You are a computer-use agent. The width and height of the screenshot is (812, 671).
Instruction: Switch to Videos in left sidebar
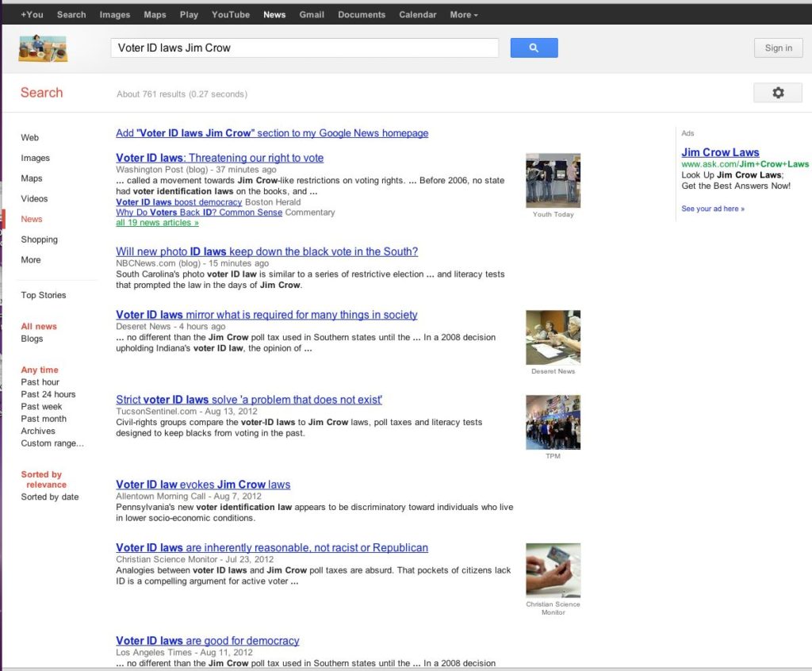[34, 198]
